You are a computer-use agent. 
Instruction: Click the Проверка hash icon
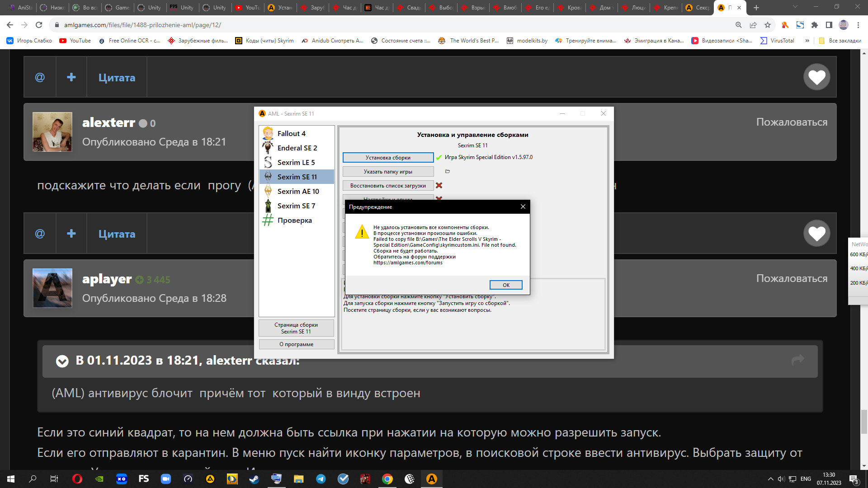click(x=268, y=220)
